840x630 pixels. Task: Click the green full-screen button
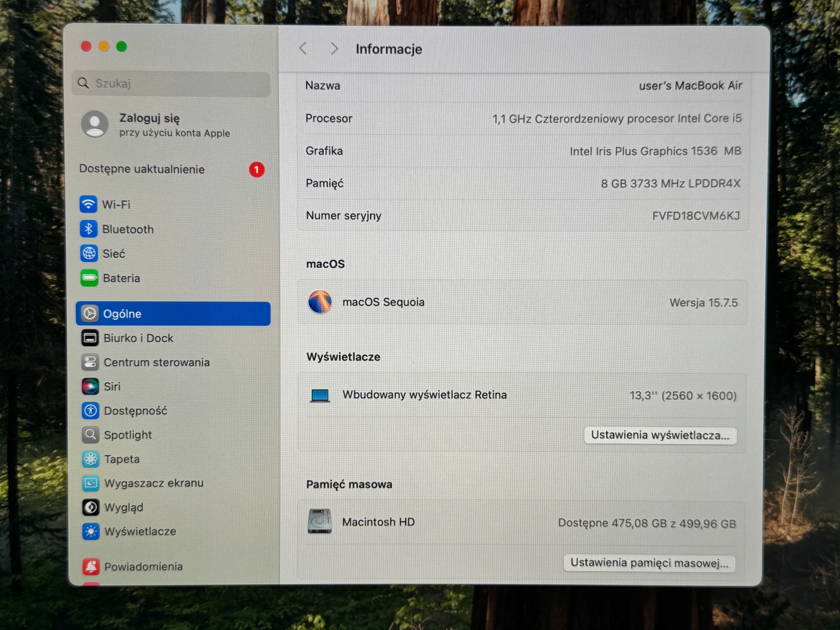pos(121,46)
